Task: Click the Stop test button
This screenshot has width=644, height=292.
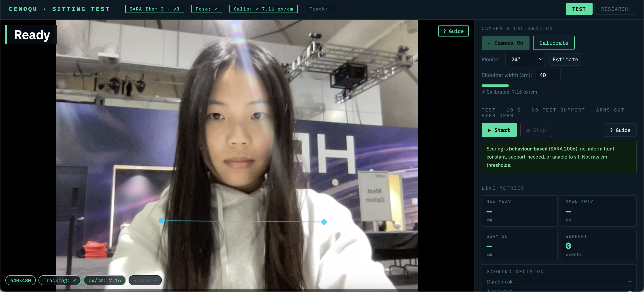Action: coord(536,130)
